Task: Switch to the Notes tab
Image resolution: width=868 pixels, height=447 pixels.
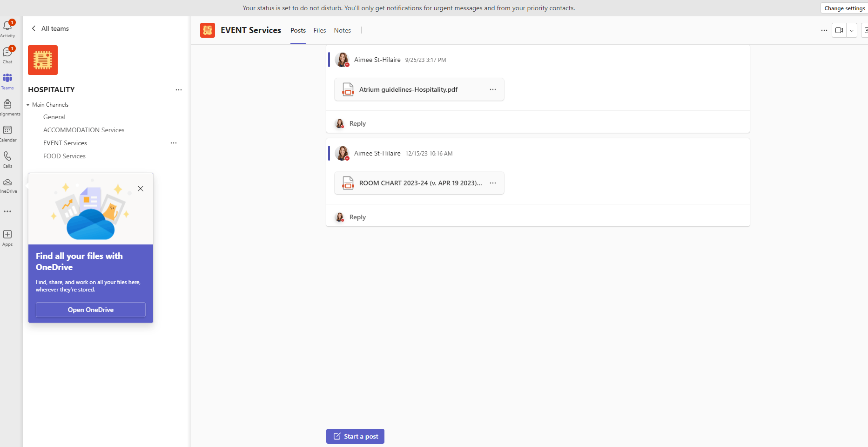Action: (343, 30)
